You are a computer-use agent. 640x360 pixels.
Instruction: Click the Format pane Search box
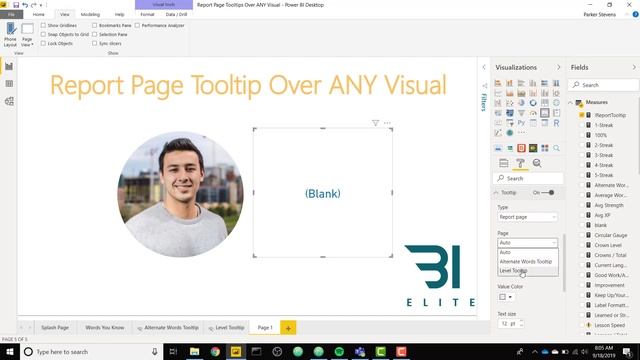pyautogui.click(x=528, y=178)
